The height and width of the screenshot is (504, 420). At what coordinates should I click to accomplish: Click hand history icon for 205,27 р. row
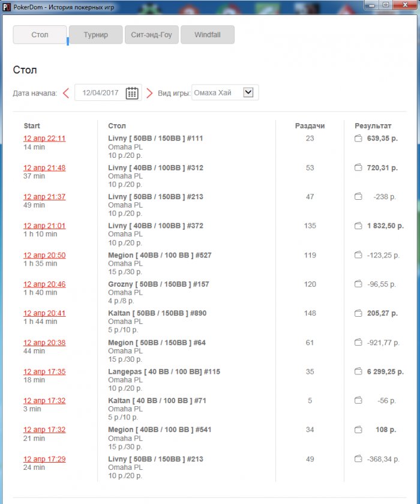(358, 313)
